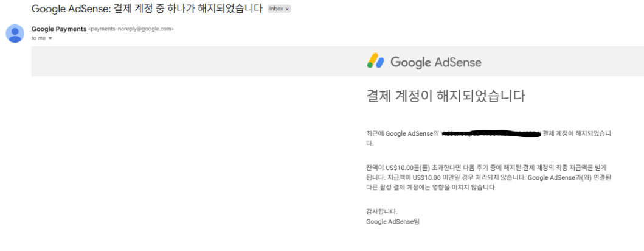Viewport: 644px width, 251px height.
Task: Select the Google Payments sender name
Action: pos(59,29)
